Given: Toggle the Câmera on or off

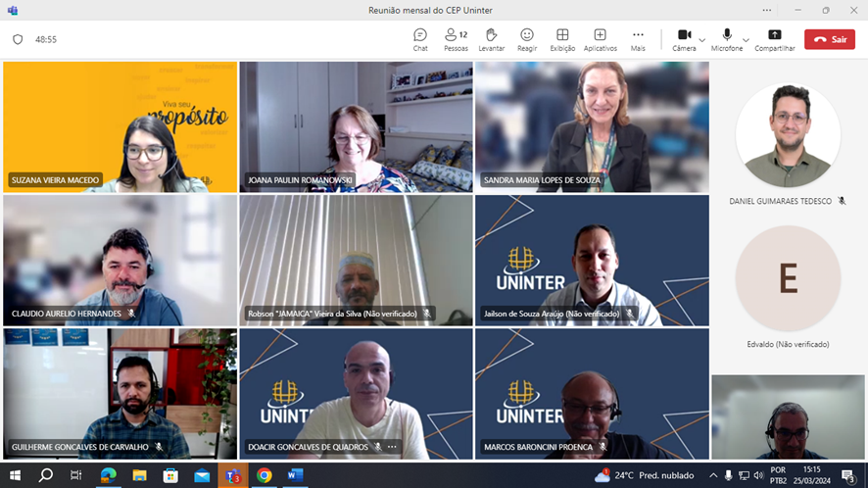Looking at the screenshot, I should 684,39.
